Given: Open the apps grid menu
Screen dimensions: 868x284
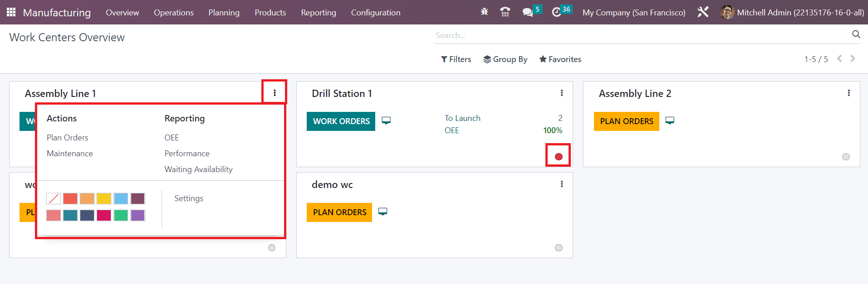Looking at the screenshot, I should [11, 12].
